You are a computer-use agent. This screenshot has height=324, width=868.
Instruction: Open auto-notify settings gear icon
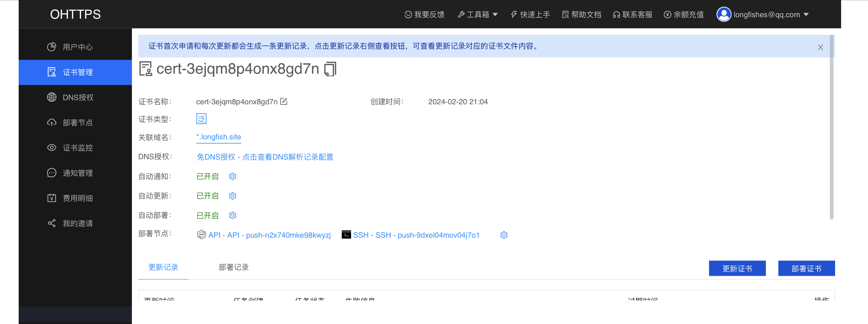233,176
